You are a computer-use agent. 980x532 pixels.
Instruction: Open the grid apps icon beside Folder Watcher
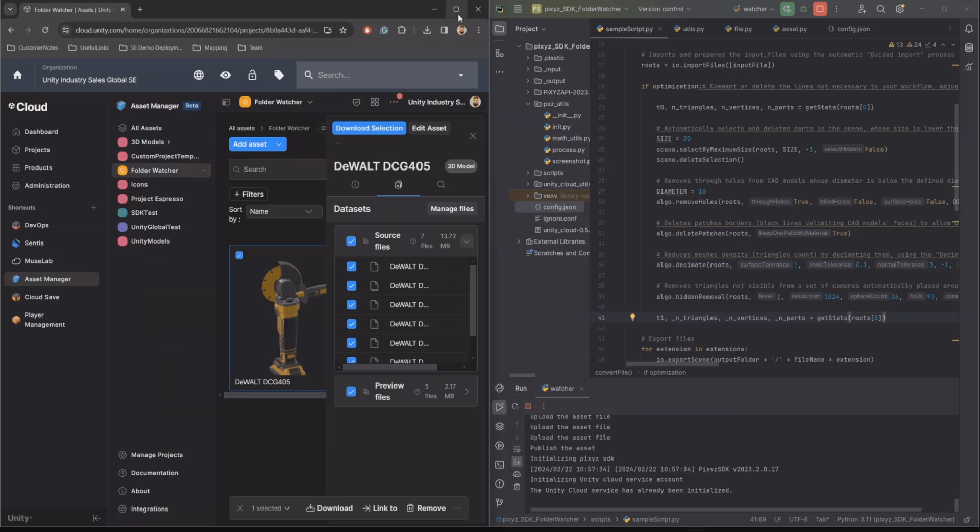(375, 102)
